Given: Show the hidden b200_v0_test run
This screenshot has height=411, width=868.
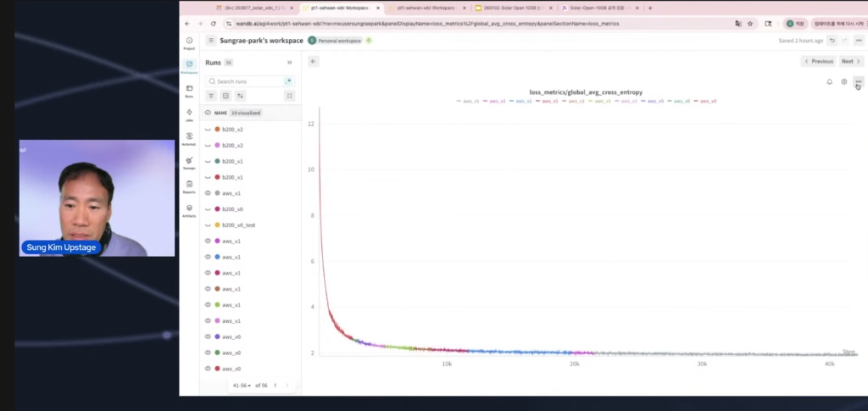Looking at the screenshot, I should (x=208, y=225).
